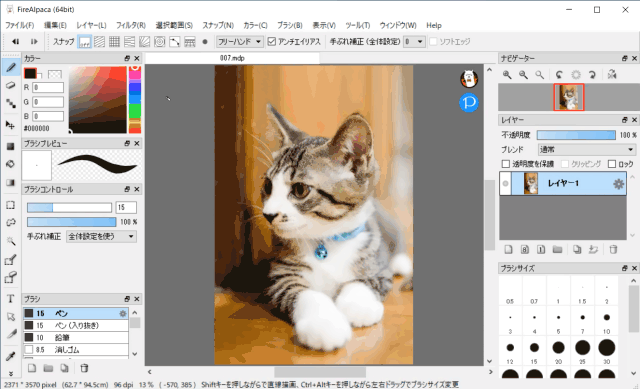Rotate canvas right in Navigator
The height and width of the screenshot is (389, 640).
(x=592, y=74)
